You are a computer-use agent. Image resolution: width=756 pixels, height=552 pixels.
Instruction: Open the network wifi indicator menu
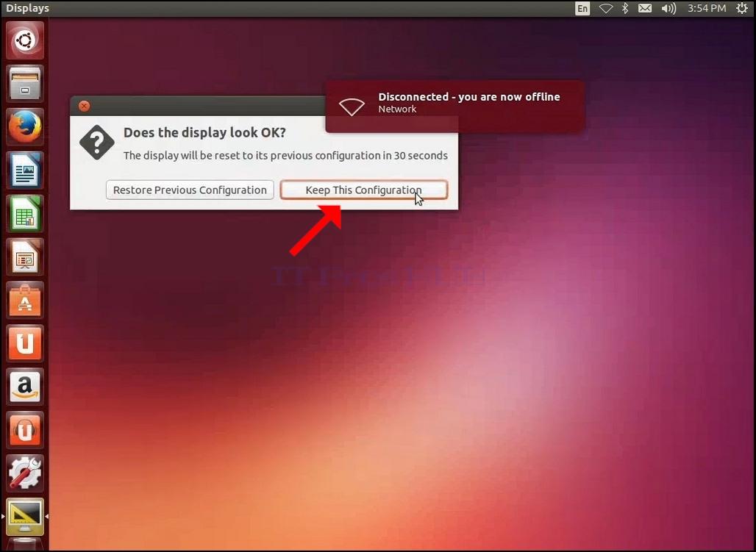(605, 8)
